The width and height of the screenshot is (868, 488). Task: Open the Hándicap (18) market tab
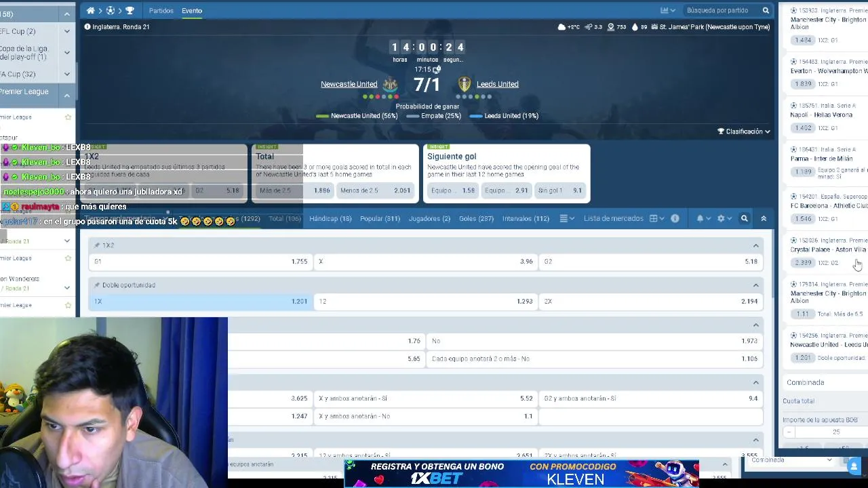click(x=330, y=219)
